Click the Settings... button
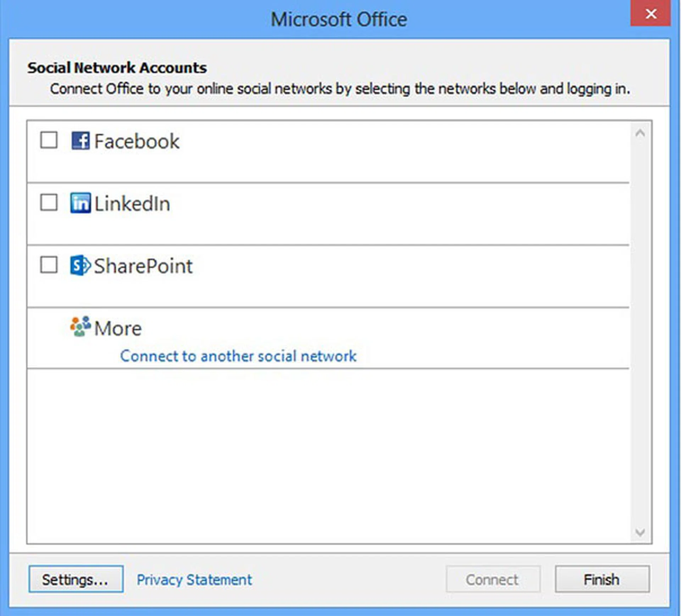Screen dimensions: 681x616 [76, 579]
